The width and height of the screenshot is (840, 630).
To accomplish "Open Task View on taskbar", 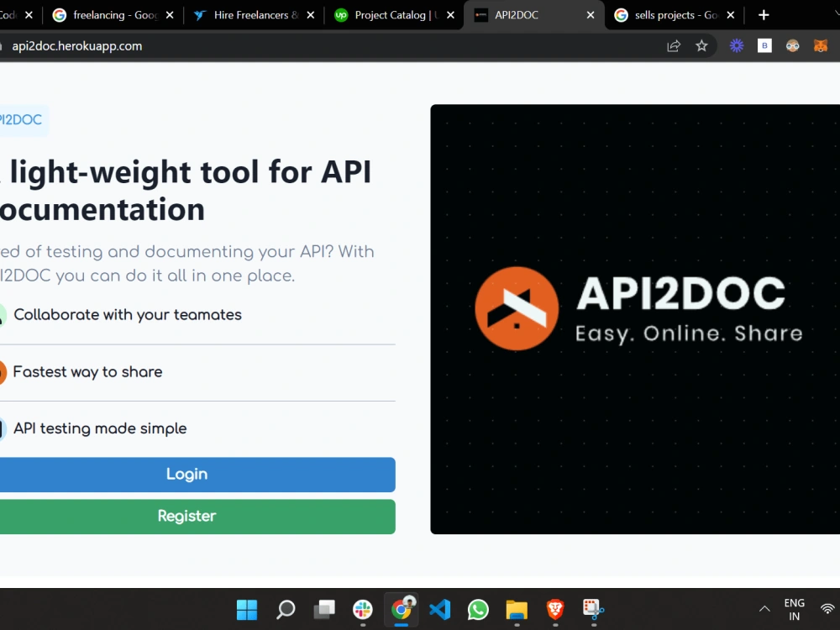I will (324, 609).
